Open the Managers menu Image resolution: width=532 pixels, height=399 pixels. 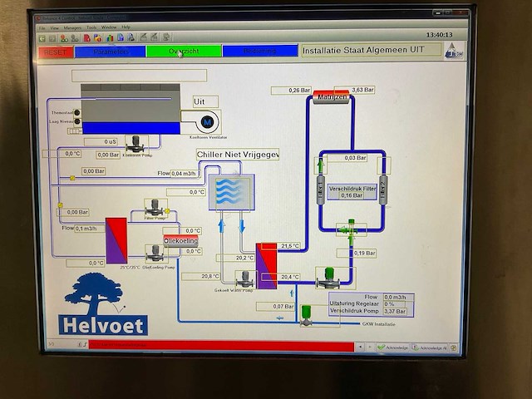click(73, 27)
